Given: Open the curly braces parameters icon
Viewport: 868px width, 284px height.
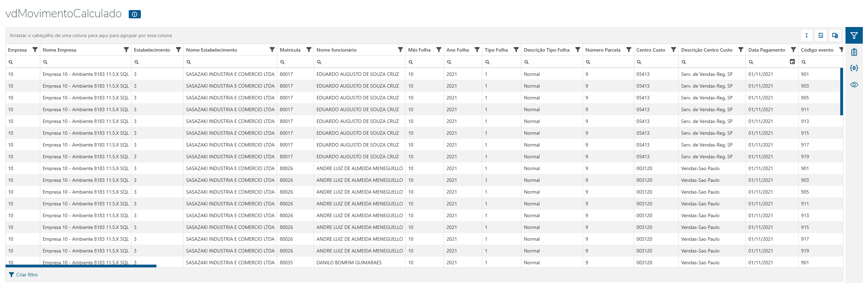Looking at the screenshot, I should (854, 68).
